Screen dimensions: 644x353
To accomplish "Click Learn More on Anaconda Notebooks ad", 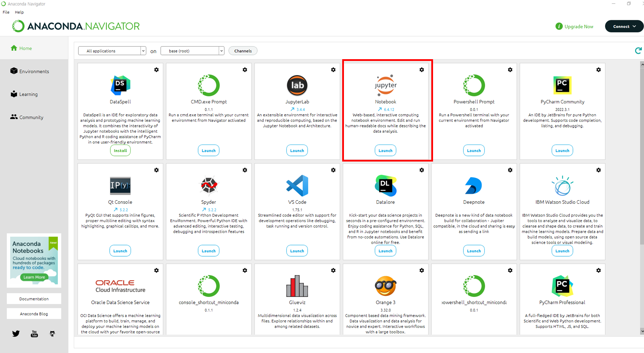I will click(34, 277).
